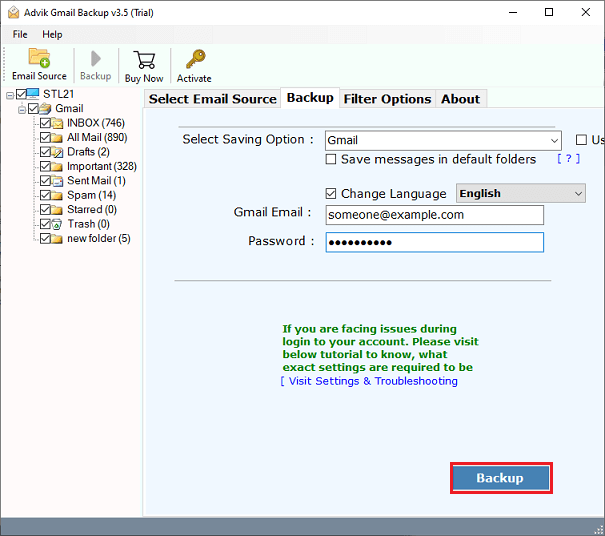The height and width of the screenshot is (536, 605).
Task: Enable Save messages in default folders
Action: coord(331,159)
